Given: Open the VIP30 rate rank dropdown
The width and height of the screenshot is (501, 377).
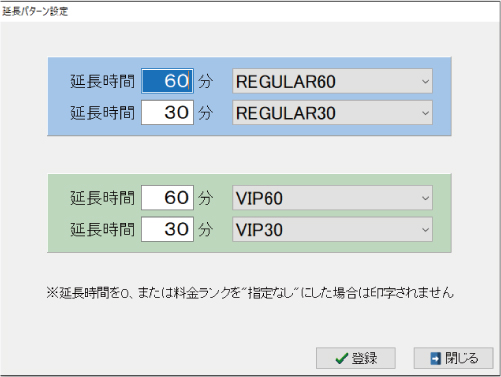Looking at the screenshot, I should click(332, 230).
